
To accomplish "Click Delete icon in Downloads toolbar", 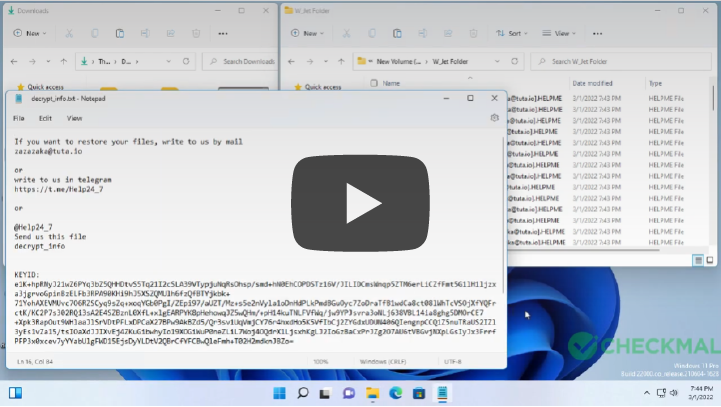I will click(196, 33).
